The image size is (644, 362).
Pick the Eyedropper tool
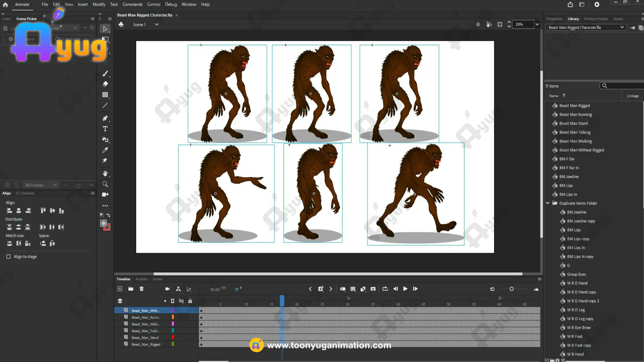click(105, 150)
